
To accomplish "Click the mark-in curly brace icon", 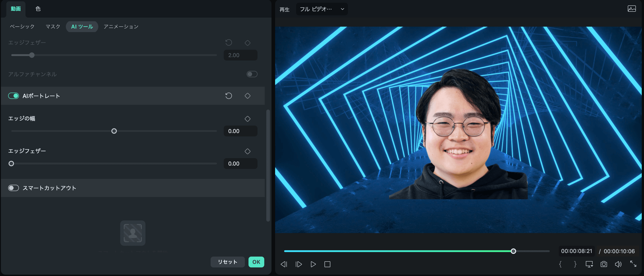I will click(561, 264).
